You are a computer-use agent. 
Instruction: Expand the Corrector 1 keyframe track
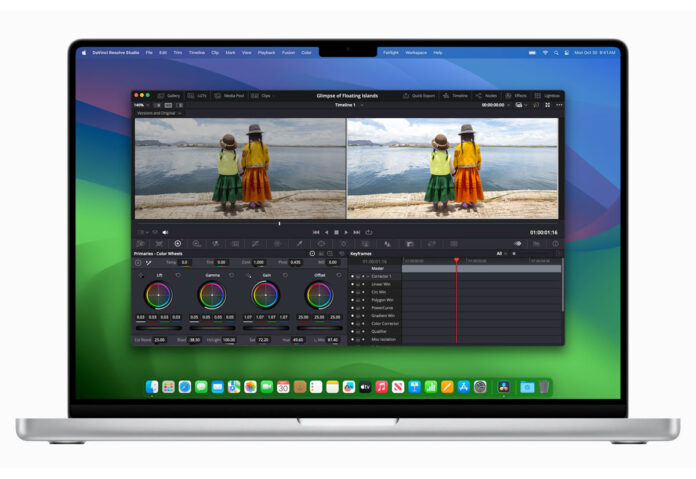pos(368,276)
